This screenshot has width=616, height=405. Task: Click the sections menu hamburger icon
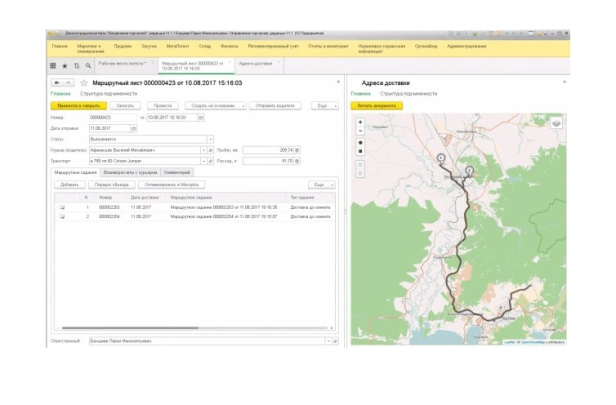tap(53, 65)
